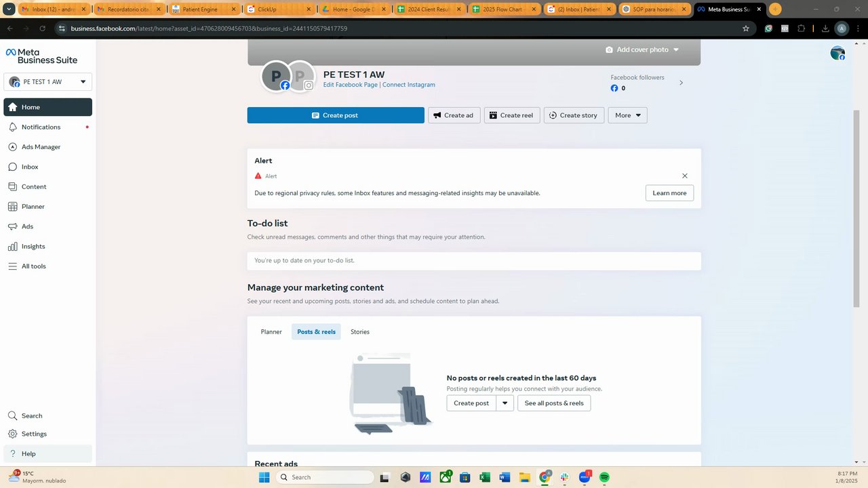868x488 pixels.
Task: Open Excel from taskbar
Action: tap(484, 477)
